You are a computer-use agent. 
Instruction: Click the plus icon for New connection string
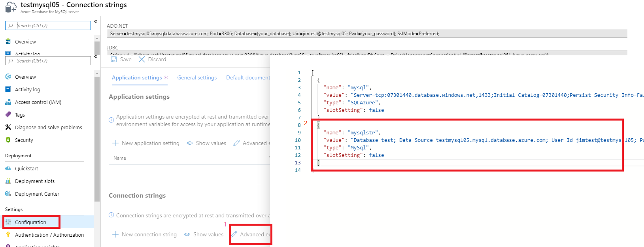coord(115,234)
